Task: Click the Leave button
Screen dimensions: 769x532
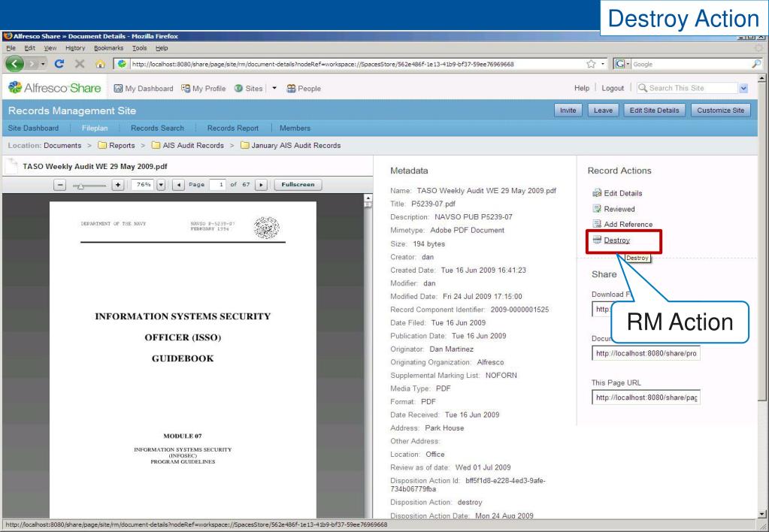Action: (603, 110)
